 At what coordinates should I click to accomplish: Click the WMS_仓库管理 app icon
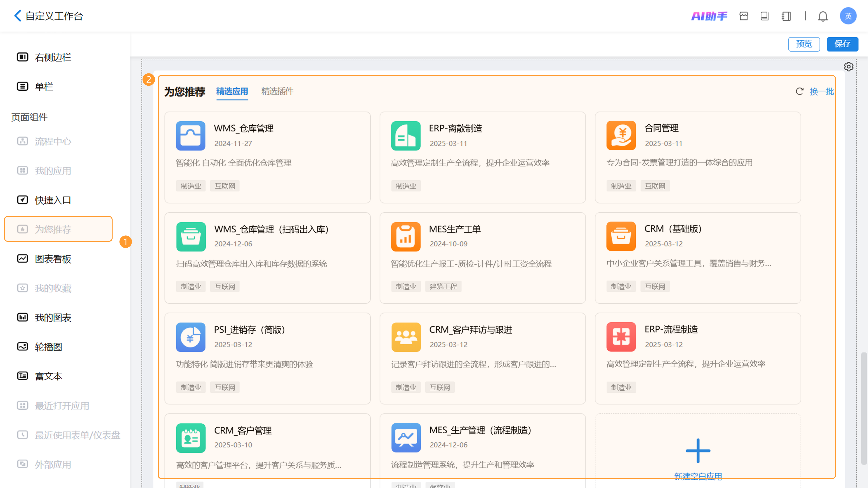click(x=191, y=136)
